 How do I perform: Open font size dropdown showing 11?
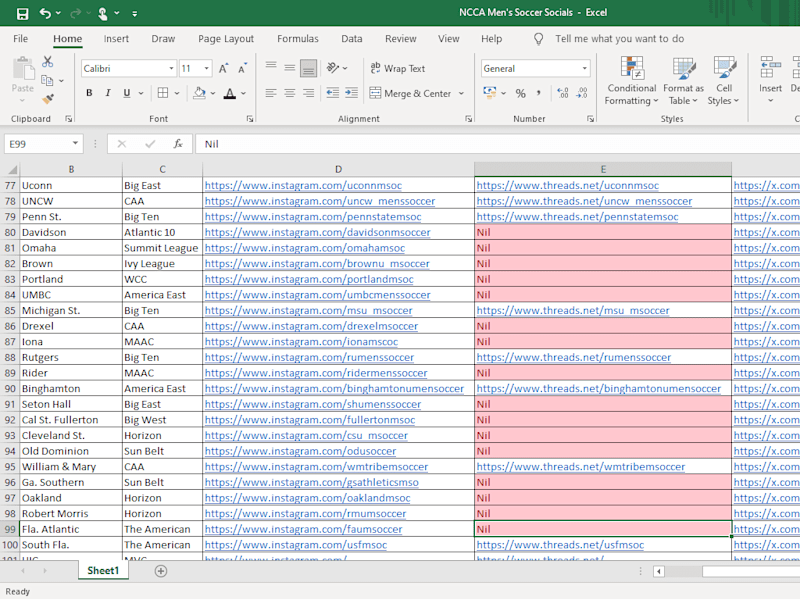click(x=207, y=68)
